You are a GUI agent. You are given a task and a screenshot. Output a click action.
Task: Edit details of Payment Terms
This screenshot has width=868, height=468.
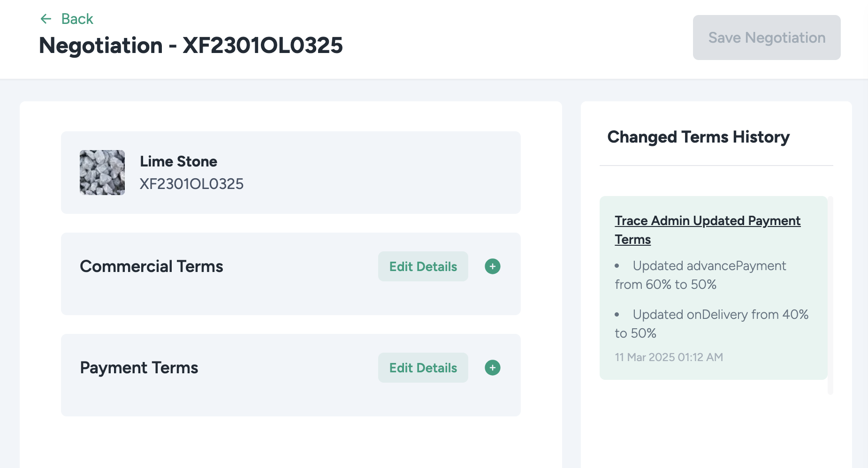click(x=423, y=368)
